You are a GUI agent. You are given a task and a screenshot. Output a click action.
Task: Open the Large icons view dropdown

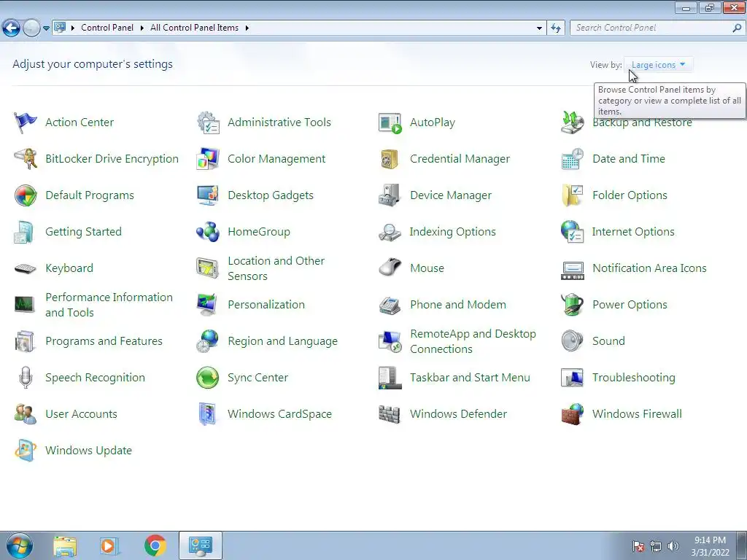(x=659, y=65)
